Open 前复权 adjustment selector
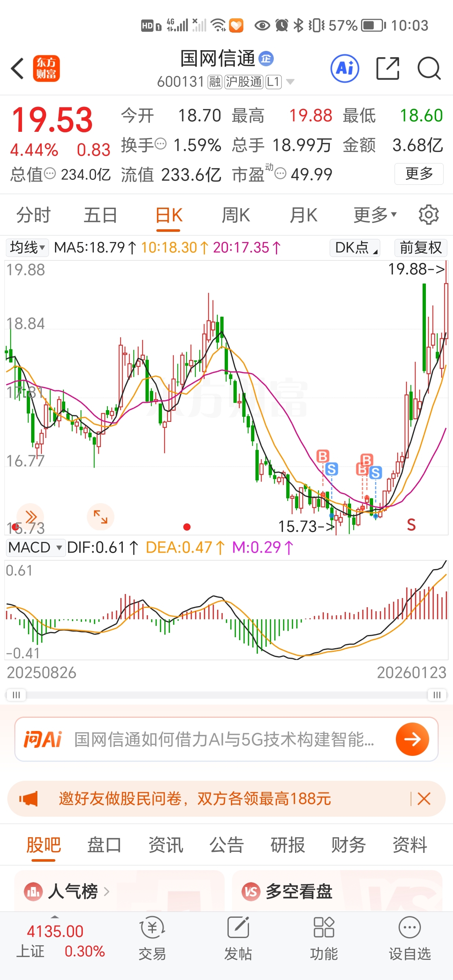Image resolution: width=453 pixels, height=980 pixels. (x=421, y=248)
